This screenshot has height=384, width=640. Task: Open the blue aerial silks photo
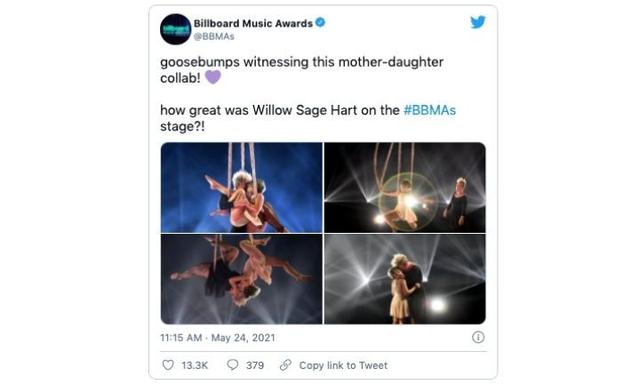(241, 187)
